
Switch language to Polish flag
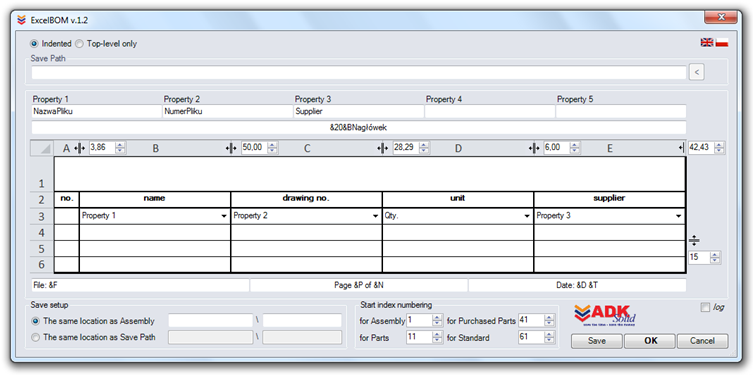click(722, 42)
